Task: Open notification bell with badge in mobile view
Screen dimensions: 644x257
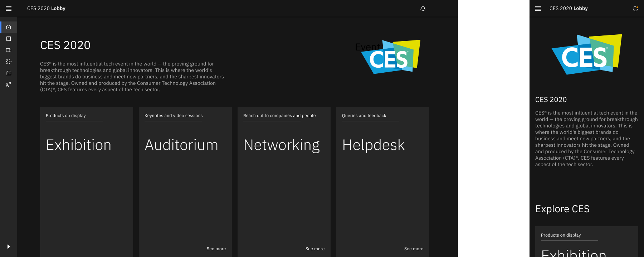Action: (635, 9)
